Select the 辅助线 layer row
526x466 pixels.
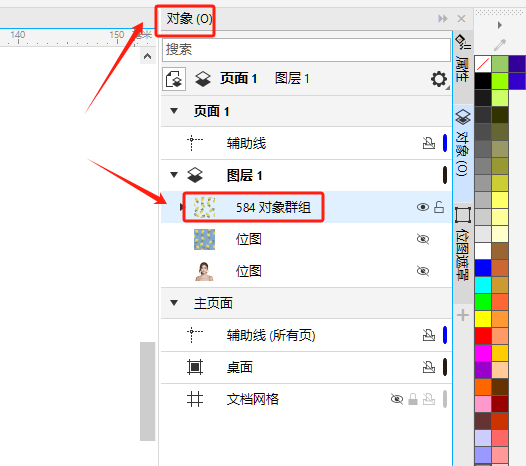point(306,143)
